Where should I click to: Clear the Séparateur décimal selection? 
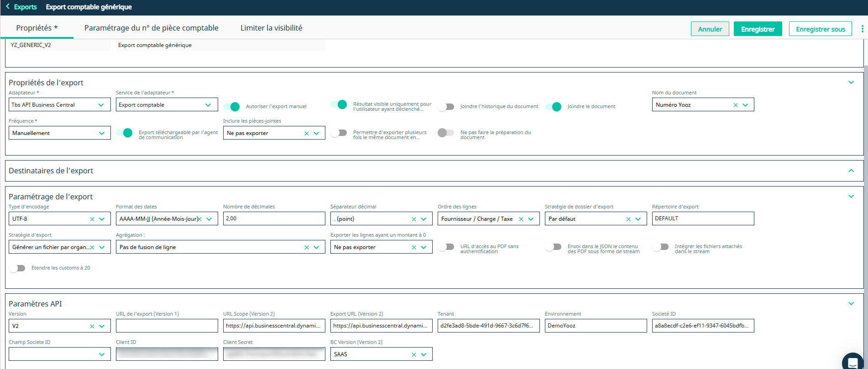tap(414, 219)
